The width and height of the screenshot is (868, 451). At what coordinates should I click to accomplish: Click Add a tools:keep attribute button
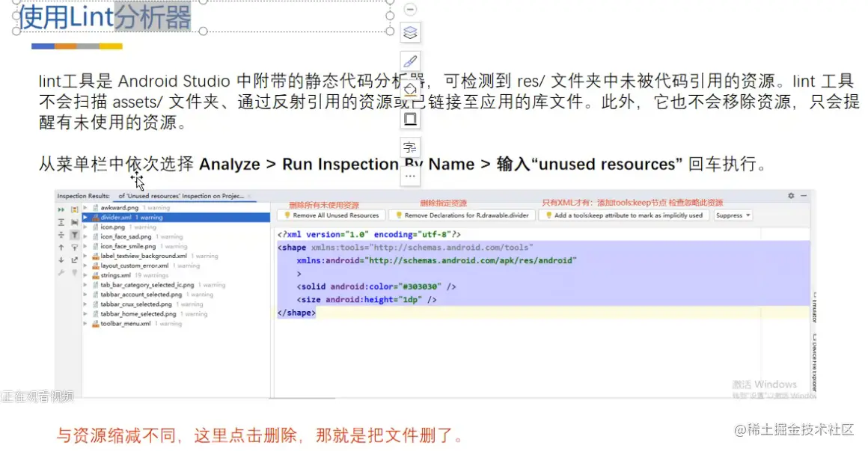coord(624,215)
